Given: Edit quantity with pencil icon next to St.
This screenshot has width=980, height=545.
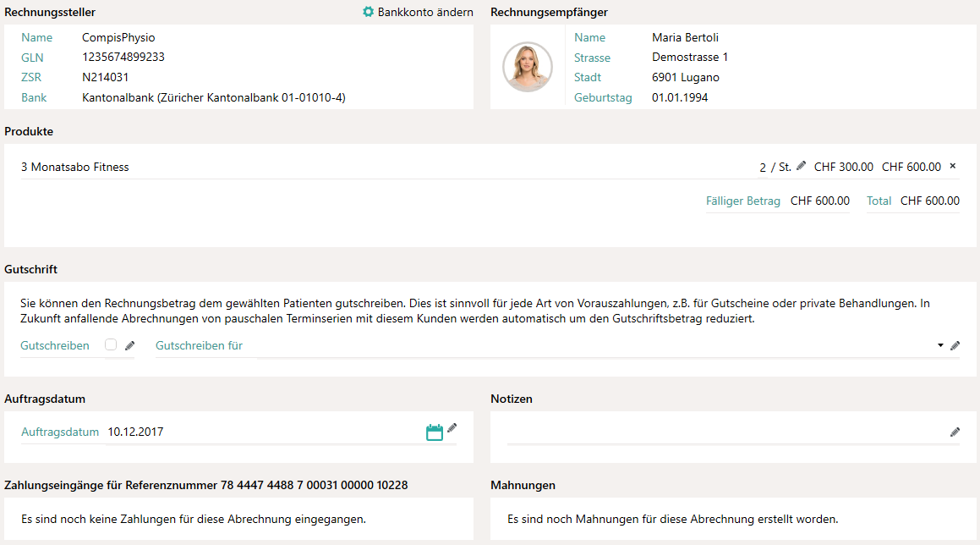Looking at the screenshot, I should pyautogui.click(x=802, y=166).
